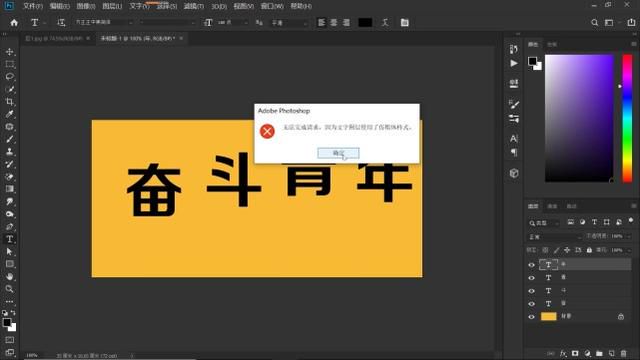Open the 图层(L) menu
Image resolution: width=640 pixels, height=360 pixels.
[x=112, y=7]
